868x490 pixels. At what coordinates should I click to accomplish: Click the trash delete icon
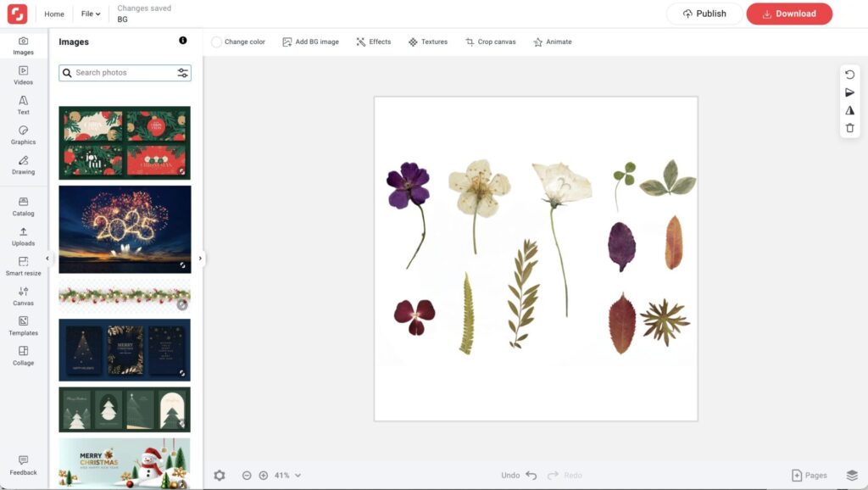click(850, 128)
